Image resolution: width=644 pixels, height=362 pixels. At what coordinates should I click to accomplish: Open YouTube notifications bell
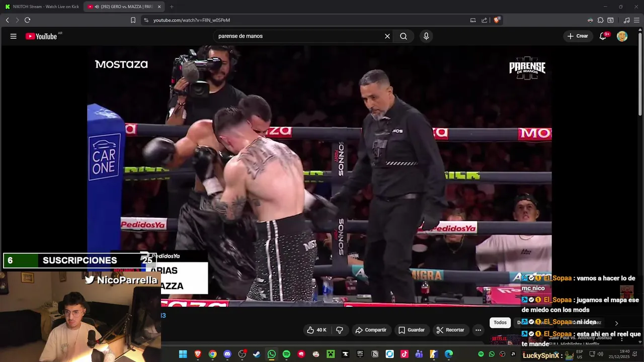[603, 36]
